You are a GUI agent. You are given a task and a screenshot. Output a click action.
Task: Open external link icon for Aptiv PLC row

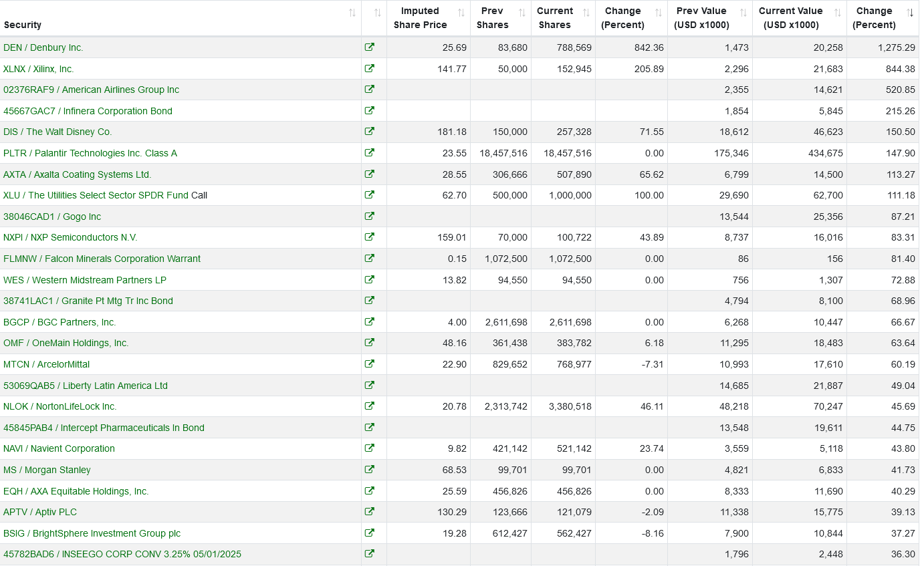[370, 512]
